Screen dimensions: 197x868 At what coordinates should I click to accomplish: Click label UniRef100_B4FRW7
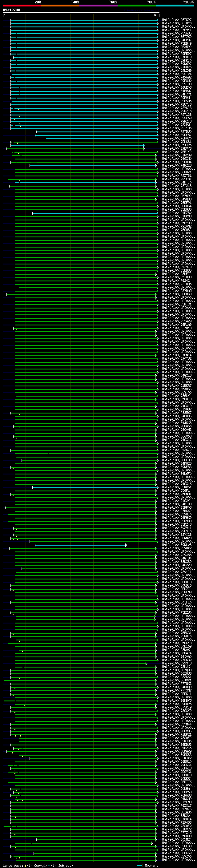tap(177, 91)
